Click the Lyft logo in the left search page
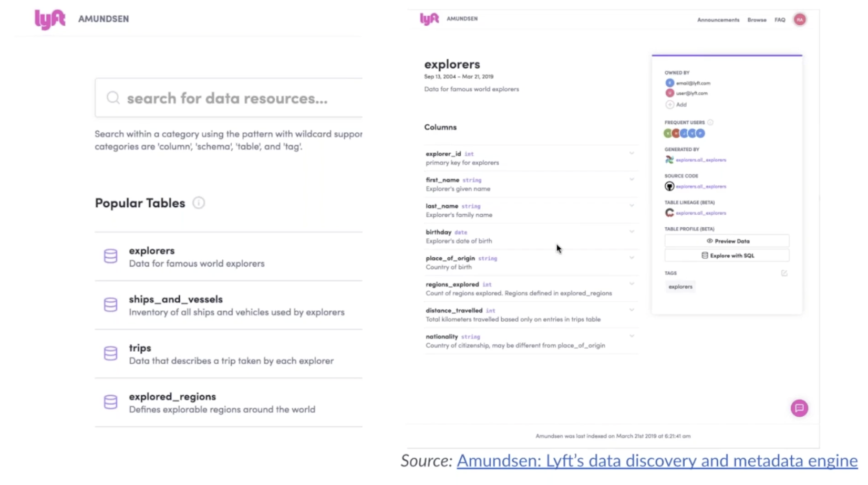This screenshot has height=485, width=868. pos(50,19)
